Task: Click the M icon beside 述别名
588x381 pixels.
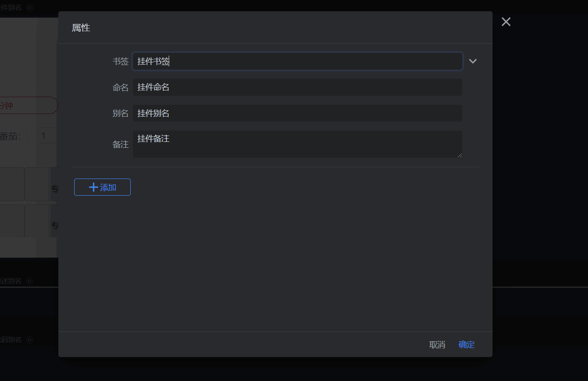Action: point(30,281)
